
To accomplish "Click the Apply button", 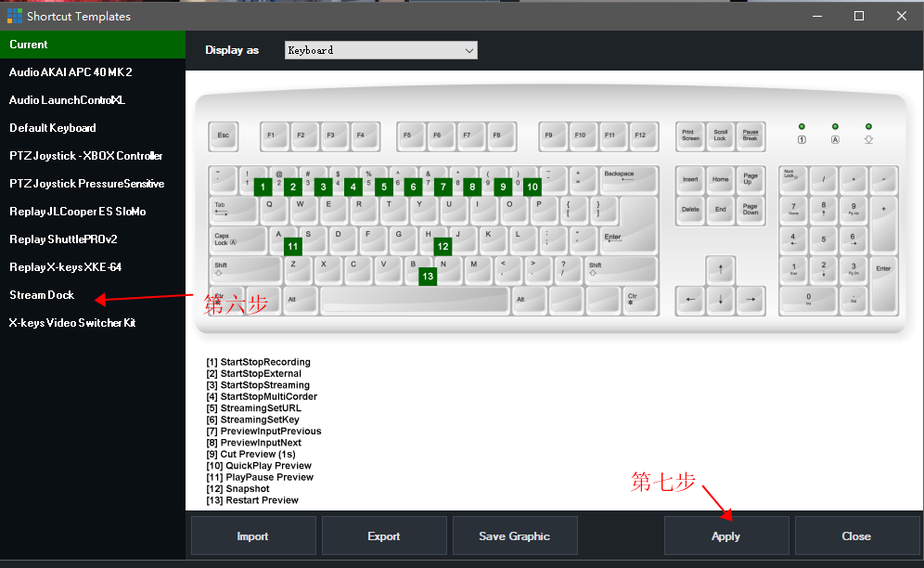I will [726, 536].
